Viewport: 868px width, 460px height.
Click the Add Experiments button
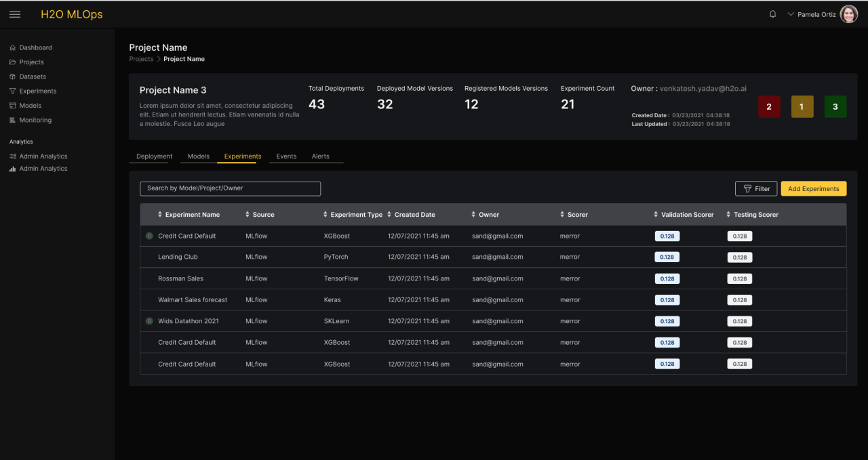[x=813, y=189]
